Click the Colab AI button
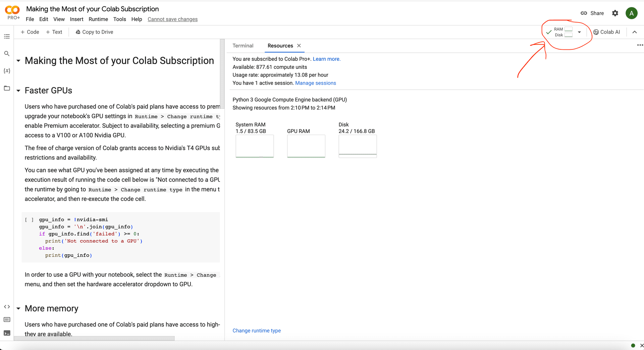 pyautogui.click(x=607, y=32)
